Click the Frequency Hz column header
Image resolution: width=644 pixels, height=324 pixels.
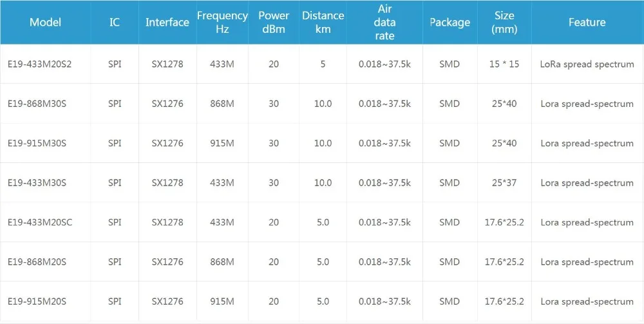pos(222,22)
